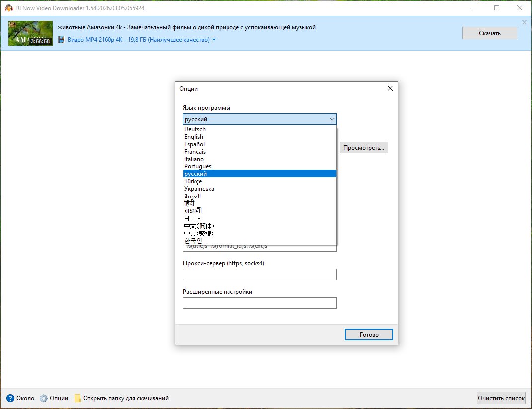Click the Готово button
532x409 pixels.
[x=369, y=335]
